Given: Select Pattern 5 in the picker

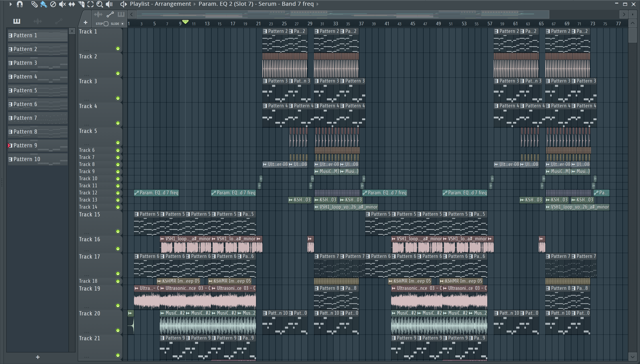Looking at the screenshot, I should point(38,91).
